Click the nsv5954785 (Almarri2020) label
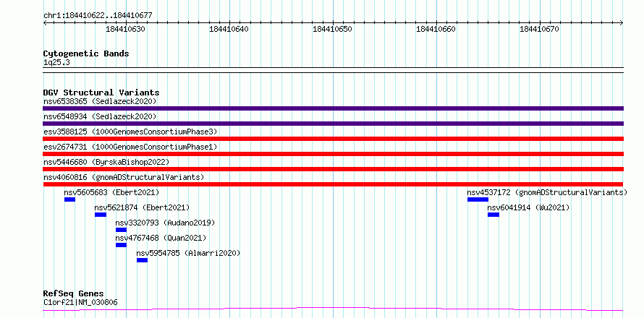Screen dimensions: 644x318 click(188, 253)
